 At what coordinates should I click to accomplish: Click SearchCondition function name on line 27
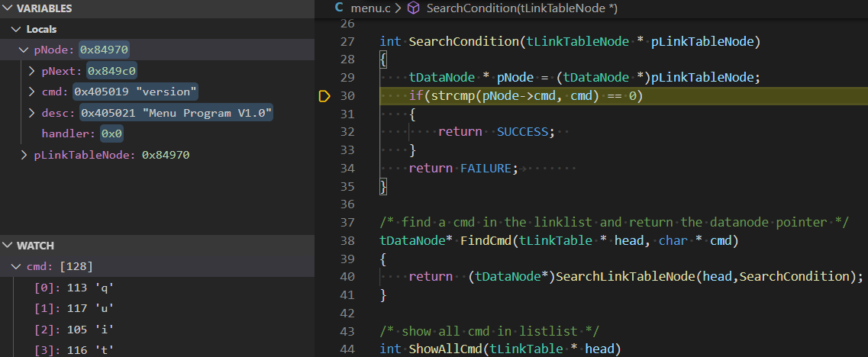464,41
